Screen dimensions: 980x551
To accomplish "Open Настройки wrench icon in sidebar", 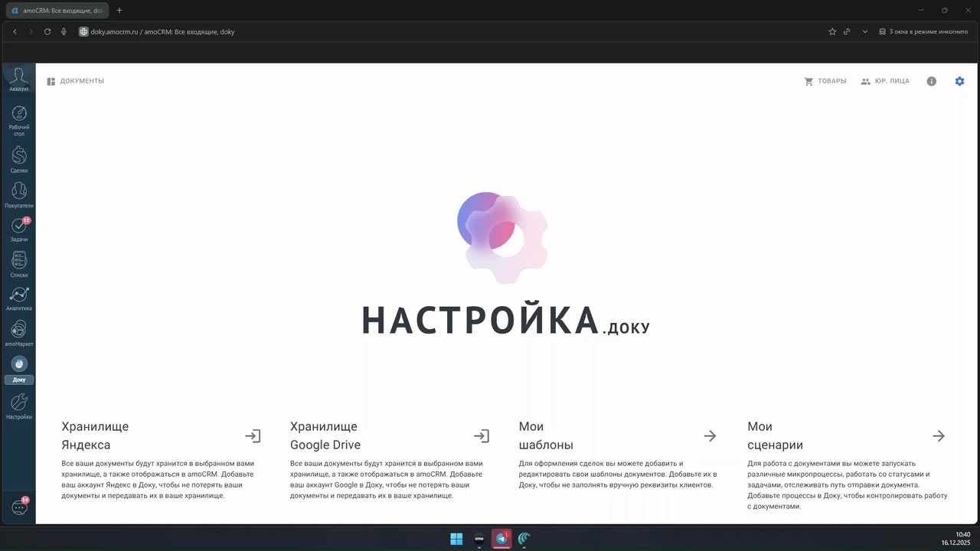I will 19,406.
